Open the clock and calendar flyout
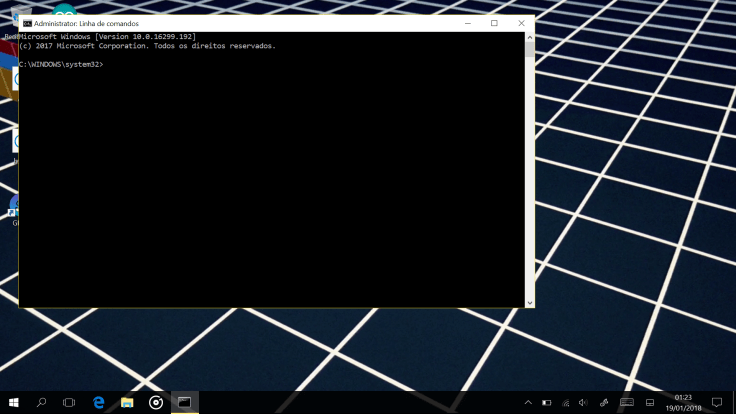 tap(684, 402)
